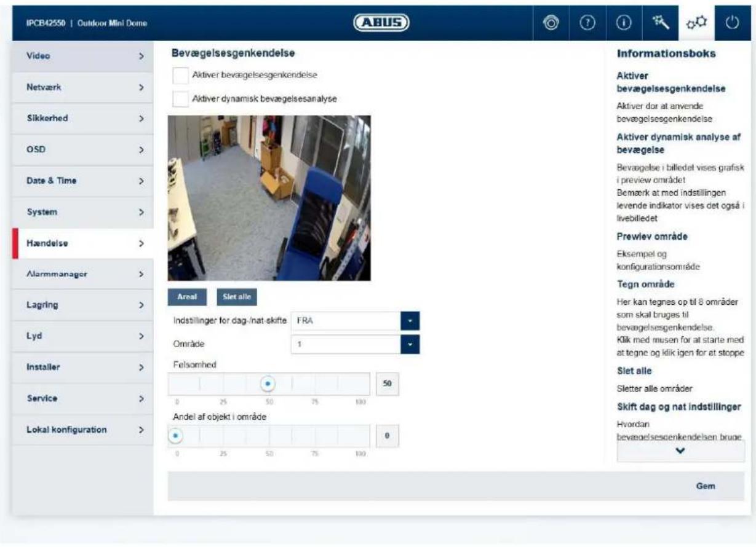Click the Andel af objekt value field showing 0
This screenshot has width=756, height=547.
click(388, 436)
